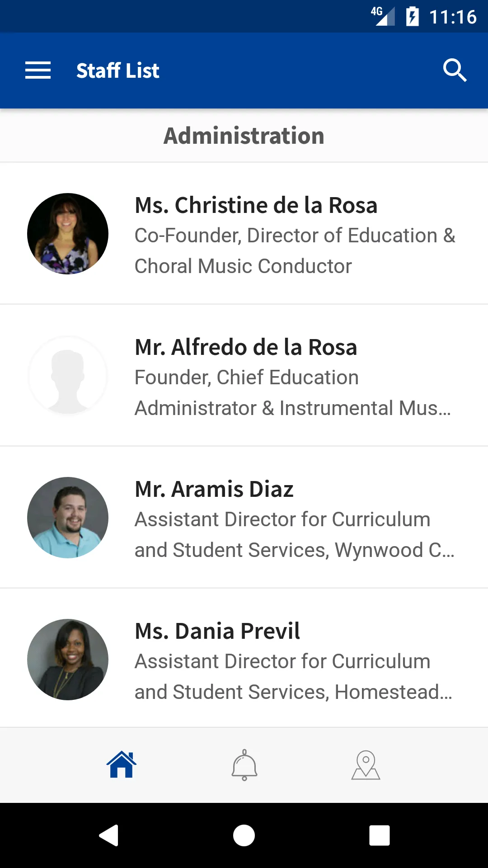Open Mr. Alfredo de la Rosa entry
This screenshot has height=868, width=488.
point(244,376)
